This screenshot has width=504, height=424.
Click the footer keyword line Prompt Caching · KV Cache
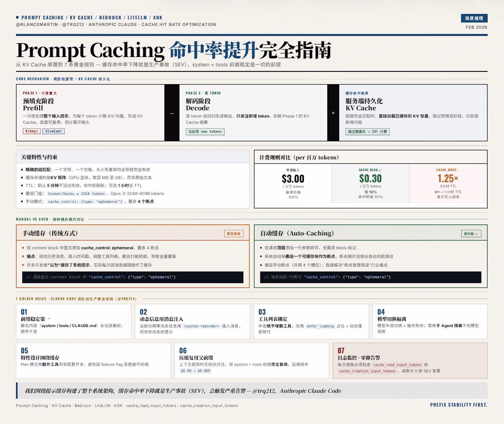pyautogui.click(x=127, y=406)
